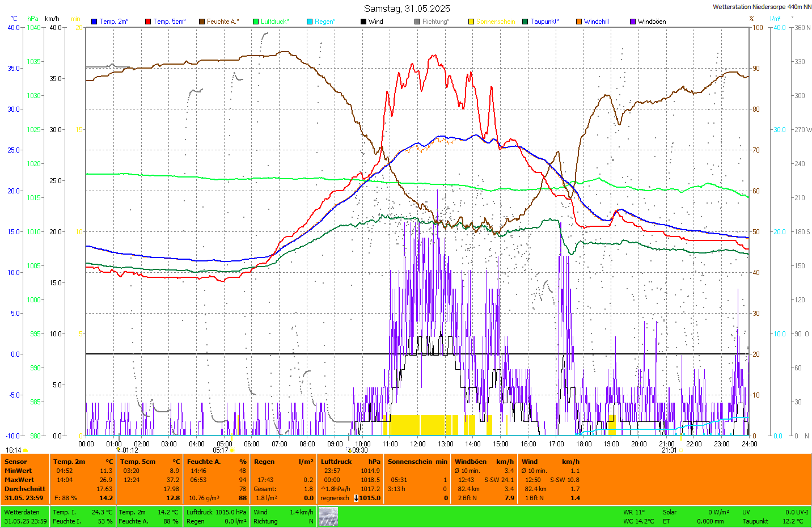This screenshot has height=528, width=812.
Task: Click the Wetterstation Niedersorpe station label
Action: (762, 7)
